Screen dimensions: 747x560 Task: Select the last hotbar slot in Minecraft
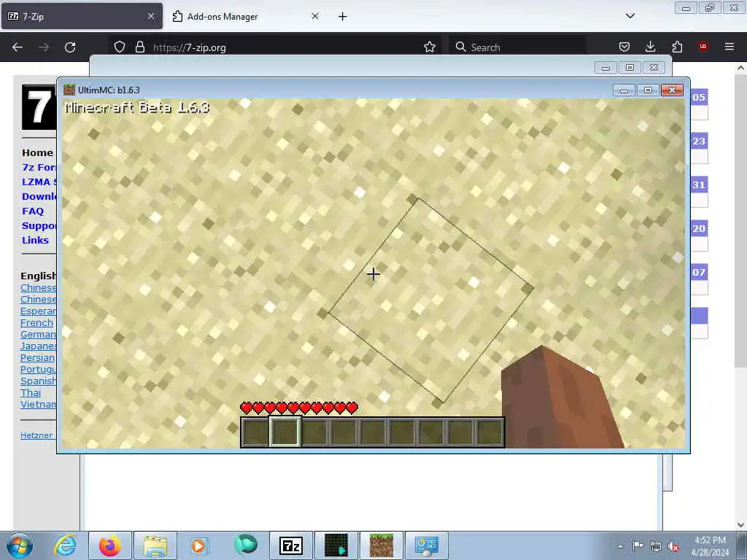489,432
